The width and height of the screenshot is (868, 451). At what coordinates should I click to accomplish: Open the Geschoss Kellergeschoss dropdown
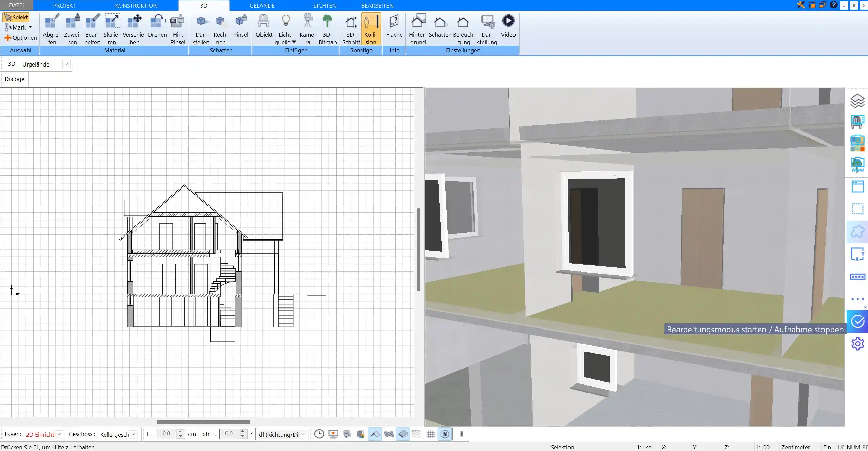(133, 434)
